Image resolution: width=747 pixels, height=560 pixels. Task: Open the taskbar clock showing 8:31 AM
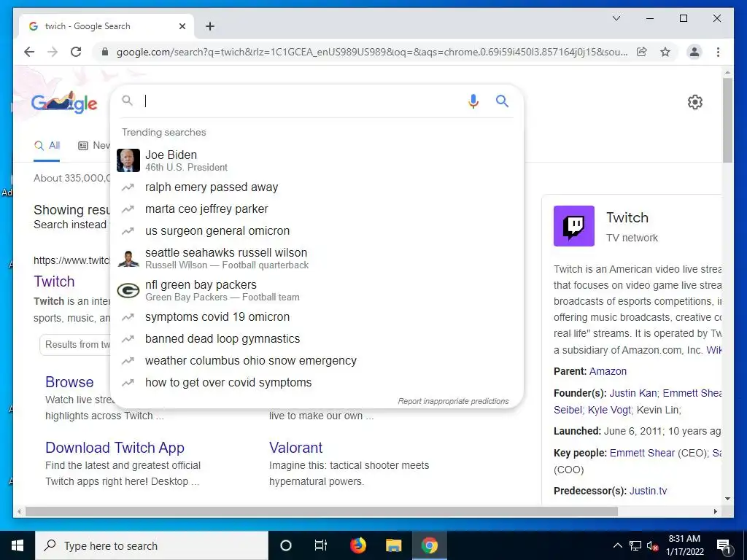684,545
